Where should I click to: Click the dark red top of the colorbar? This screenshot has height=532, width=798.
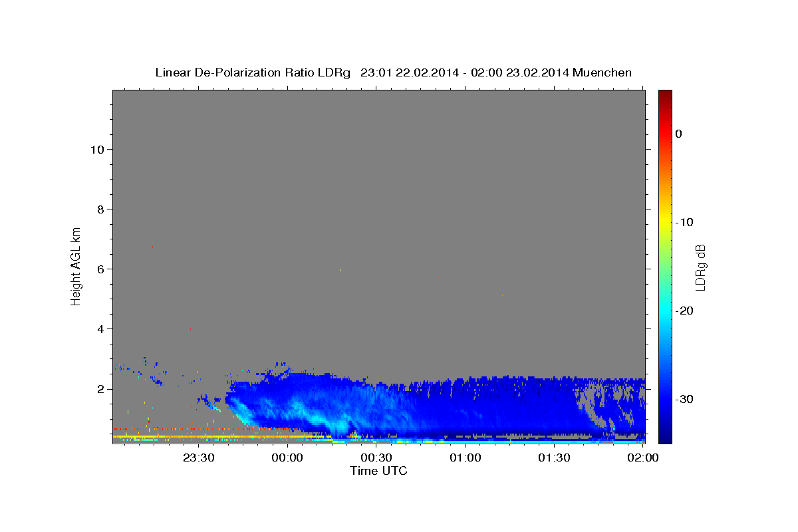point(665,96)
